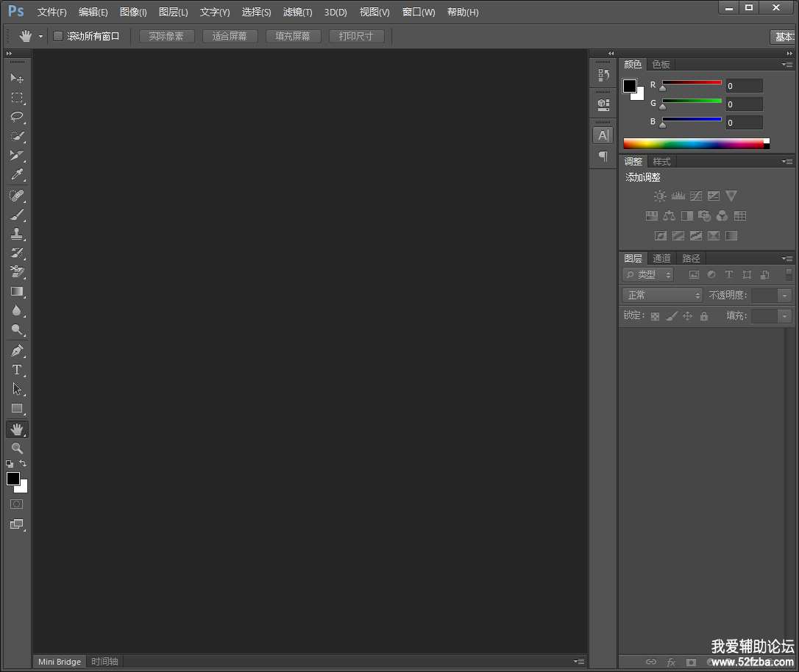Select the Move tool
The height and width of the screenshot is (672, 799).
click(x=17, y=78)
